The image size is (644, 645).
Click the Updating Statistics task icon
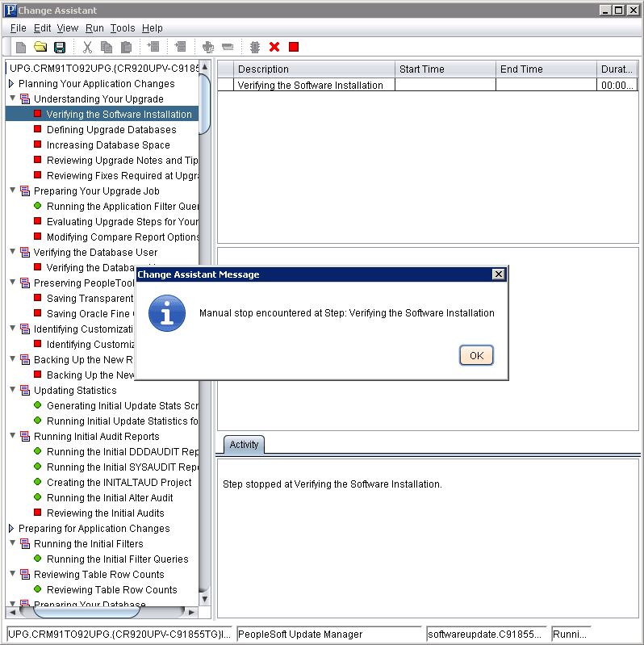pyautogui.click(x=25, y=390)
